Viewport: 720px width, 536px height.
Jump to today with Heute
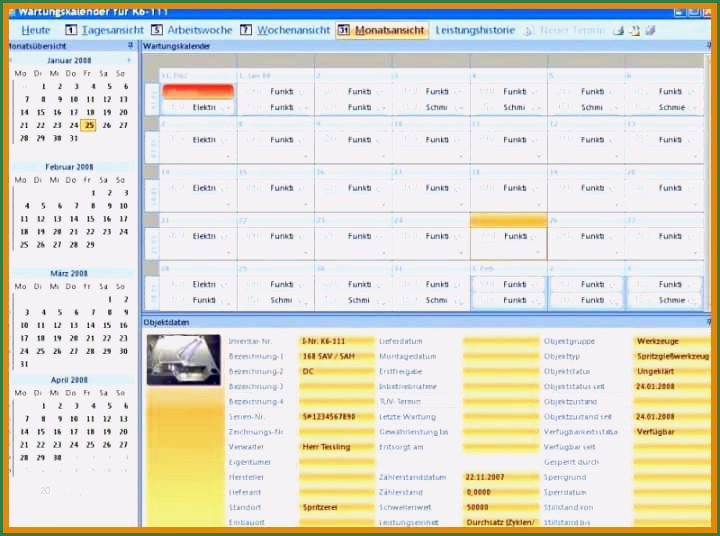tap(35, 30)
